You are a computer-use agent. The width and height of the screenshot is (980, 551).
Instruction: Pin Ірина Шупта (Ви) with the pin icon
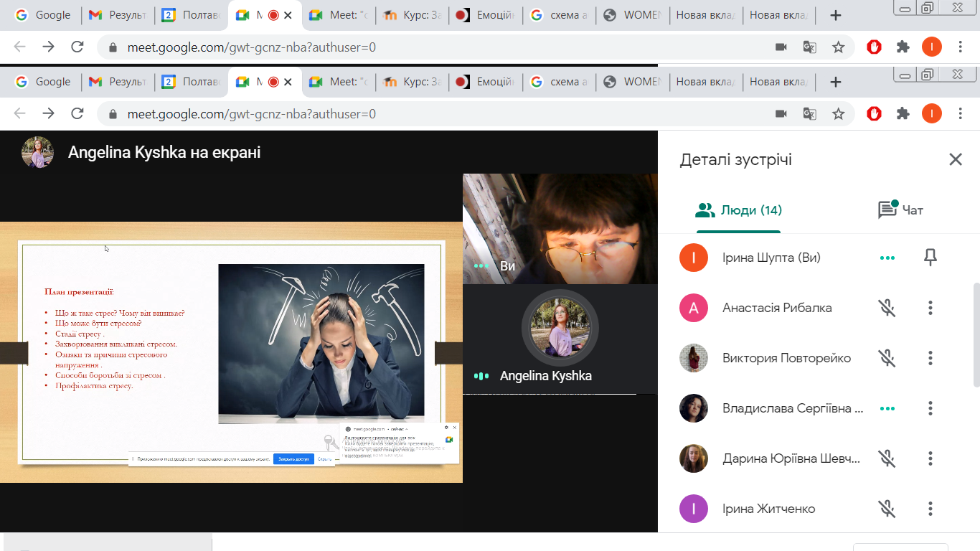tap(930, 258)
